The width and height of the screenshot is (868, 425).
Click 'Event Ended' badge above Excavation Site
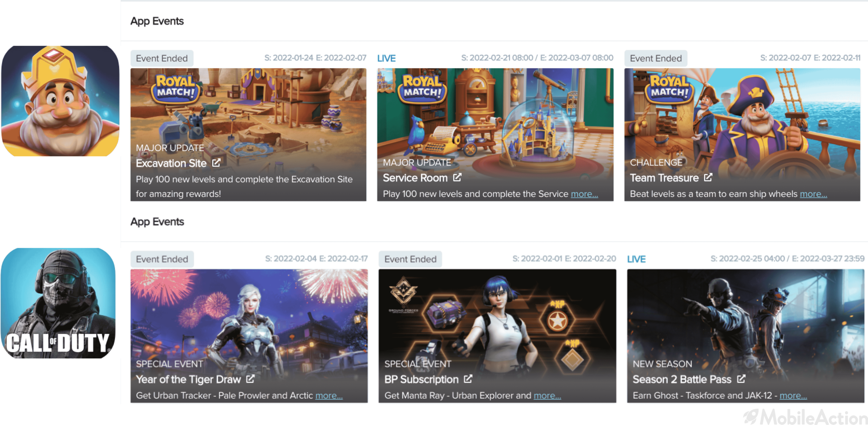[162, 58]
